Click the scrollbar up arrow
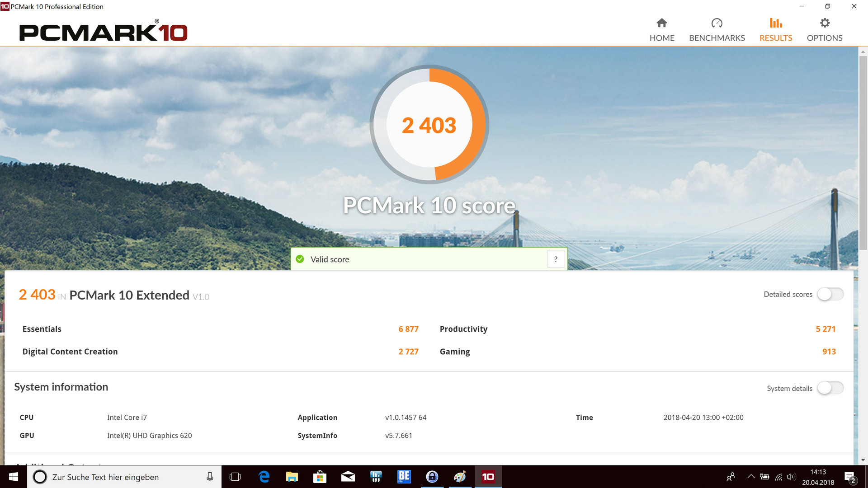Screen dimensions: 868x488 click(863, 52)
